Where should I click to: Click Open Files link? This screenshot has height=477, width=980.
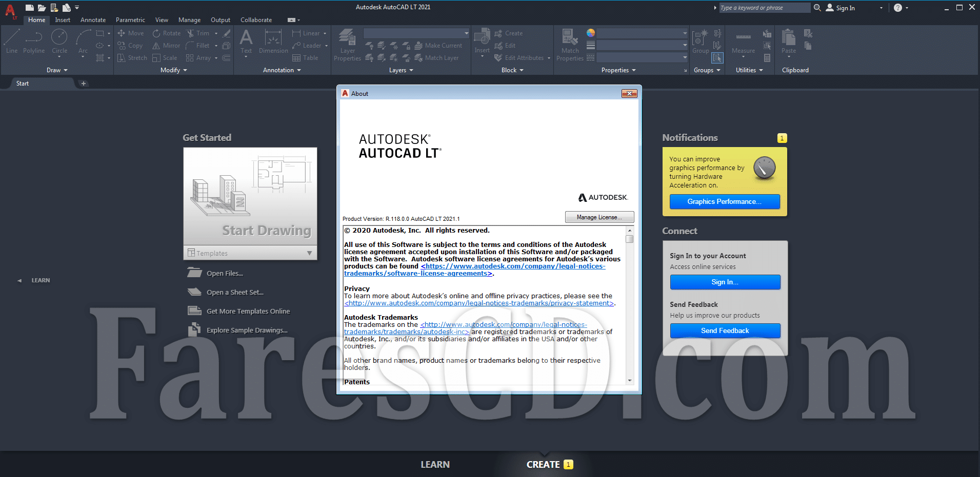[x=225, y=273]
